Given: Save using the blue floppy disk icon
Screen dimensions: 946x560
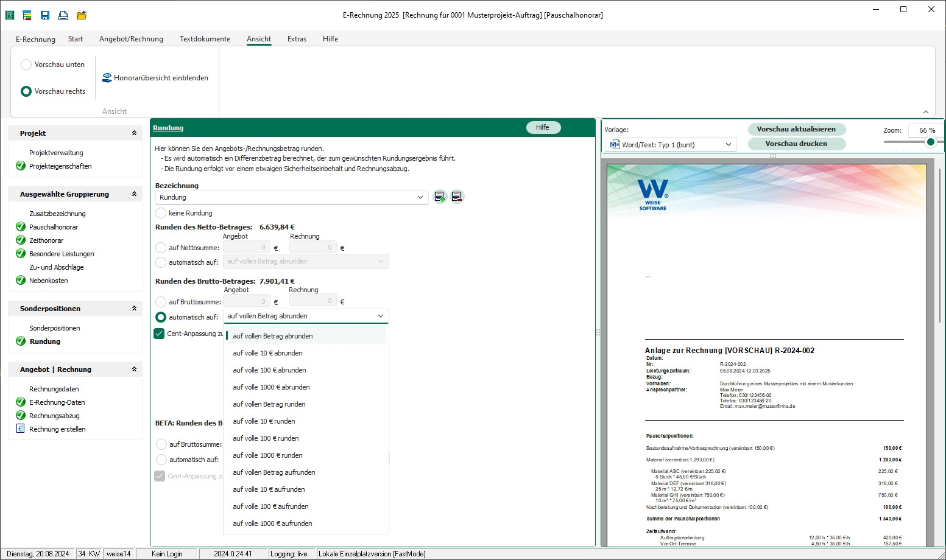Looking at the screenshot, I should tap(45, 15).
